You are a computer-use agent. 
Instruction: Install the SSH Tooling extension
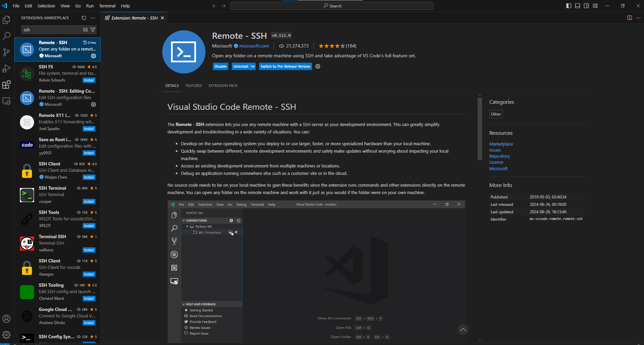(x=89, y=299)
